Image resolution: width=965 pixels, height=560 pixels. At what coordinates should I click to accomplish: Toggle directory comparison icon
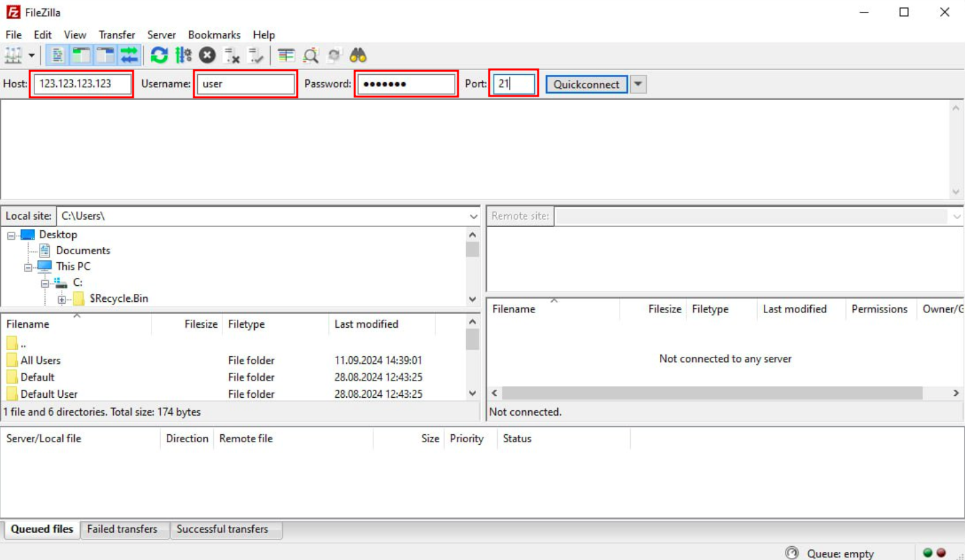[310, 56]
